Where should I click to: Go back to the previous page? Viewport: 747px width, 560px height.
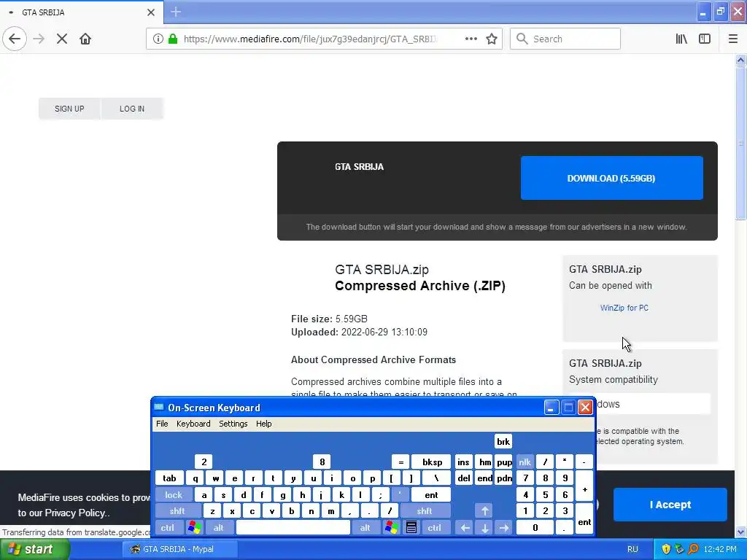15,39
